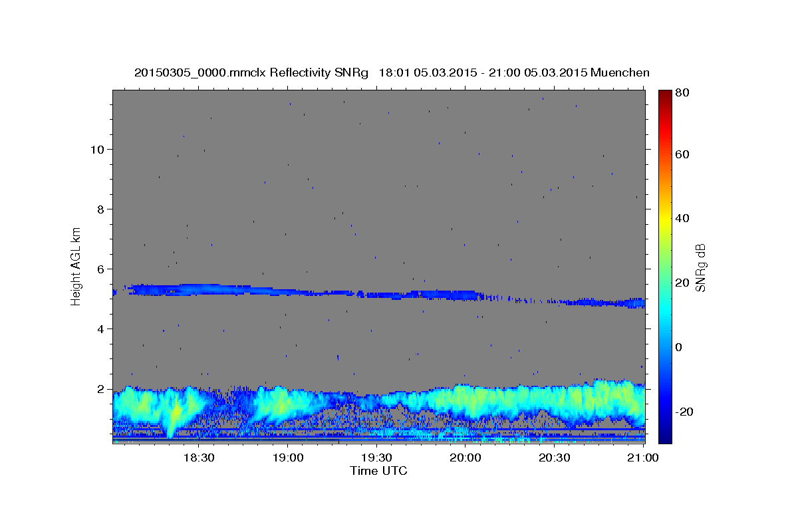798x532 pixels.
Task: Click the colorbar value 0
Action: [x=680, y=347]
